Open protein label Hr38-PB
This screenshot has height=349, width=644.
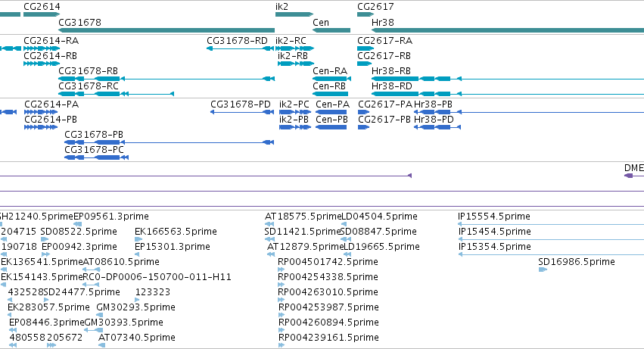[434, 104]
